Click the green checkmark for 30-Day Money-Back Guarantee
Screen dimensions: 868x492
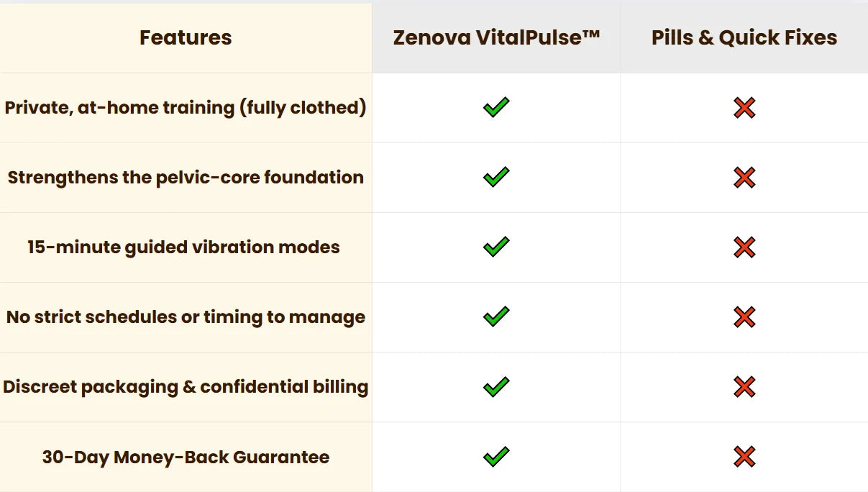(x=496, y=457)
